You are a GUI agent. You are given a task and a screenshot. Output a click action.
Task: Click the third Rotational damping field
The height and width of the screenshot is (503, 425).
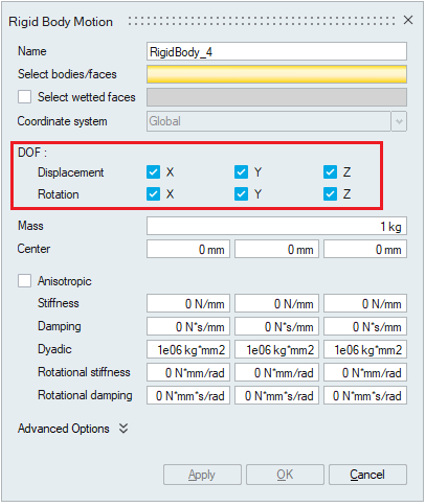[365, 395]
